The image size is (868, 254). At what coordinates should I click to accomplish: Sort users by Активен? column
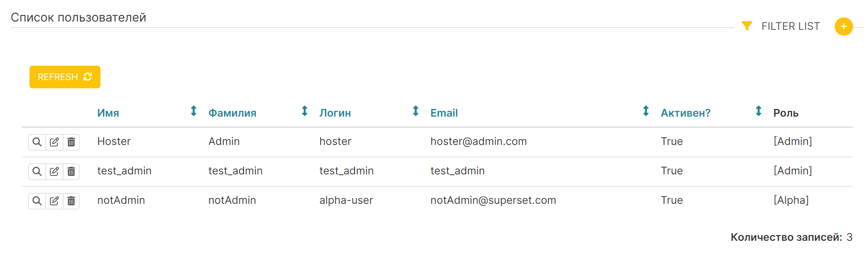point(686,113)
